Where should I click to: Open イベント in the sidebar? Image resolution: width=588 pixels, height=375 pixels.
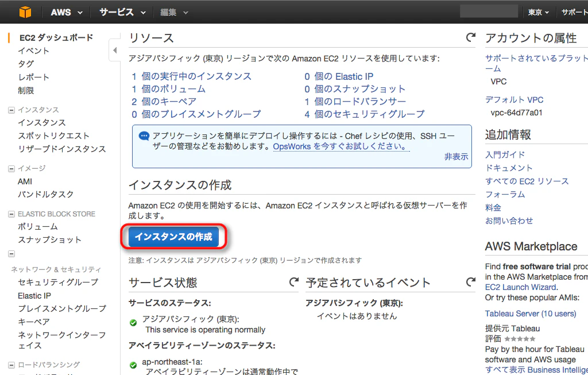tap(34, 51)
